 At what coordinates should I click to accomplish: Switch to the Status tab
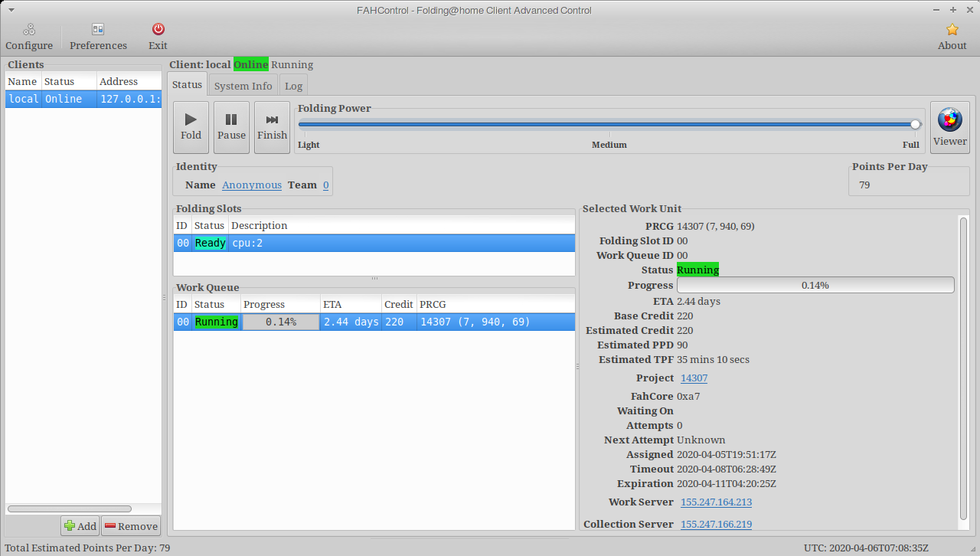click(x=187, y=84)
